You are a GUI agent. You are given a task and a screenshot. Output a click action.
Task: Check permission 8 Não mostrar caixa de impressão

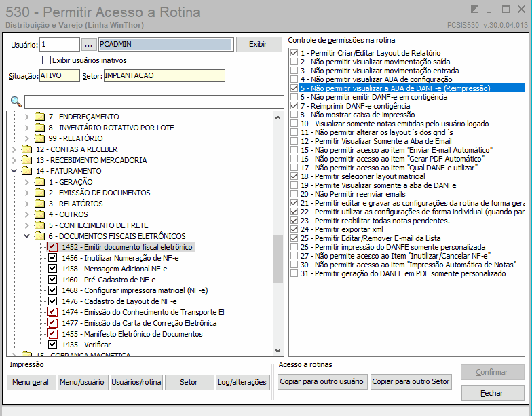(294, 115)
